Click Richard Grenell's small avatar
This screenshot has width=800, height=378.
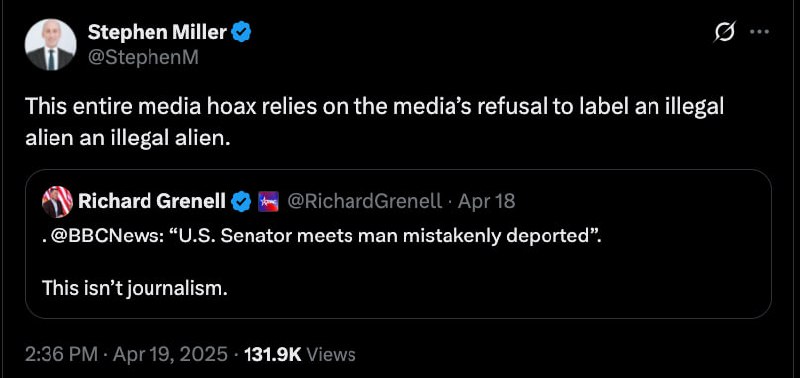coord(57,202)
